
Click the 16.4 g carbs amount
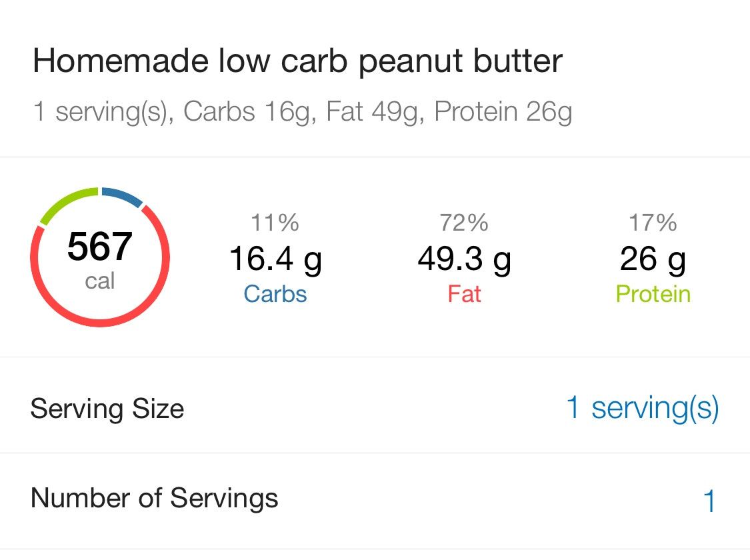pos(275,259)
